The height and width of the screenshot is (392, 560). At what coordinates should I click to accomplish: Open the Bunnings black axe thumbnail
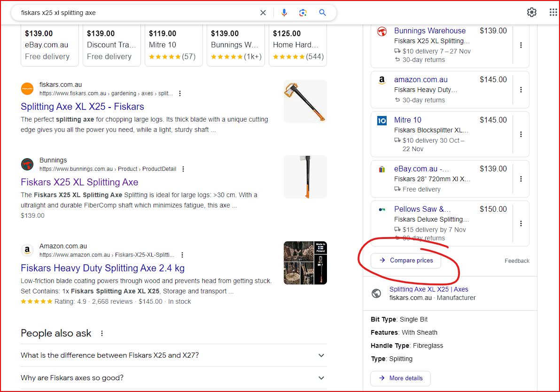[x=305, y=177]
